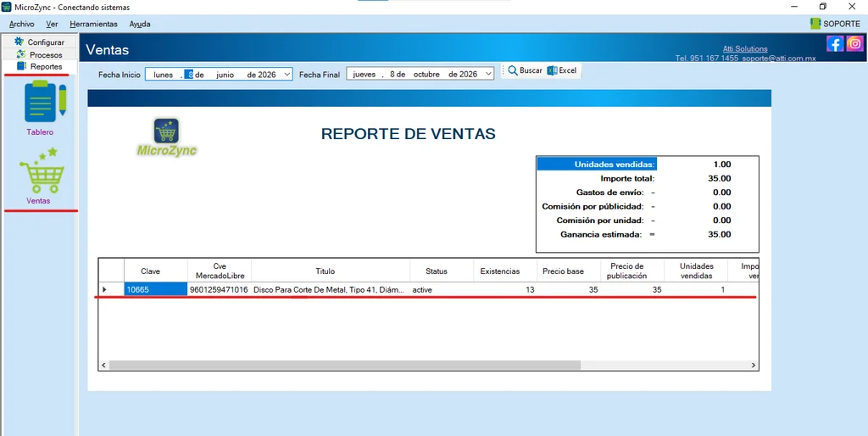This screenshot has width=868, height=436.
Task: Click the Fecha Final date field
Action: (x=420, y=75)
